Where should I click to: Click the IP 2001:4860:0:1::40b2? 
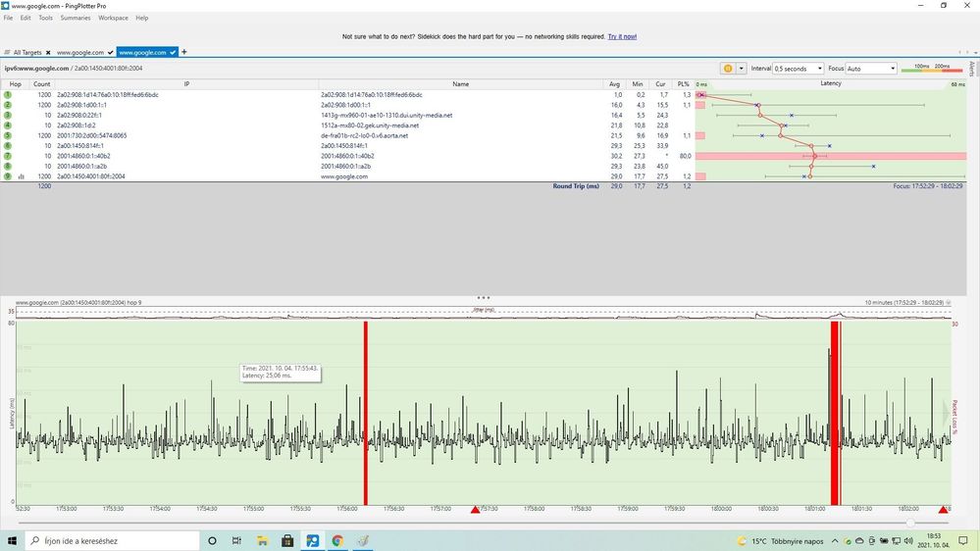click(x=83, y=156)
